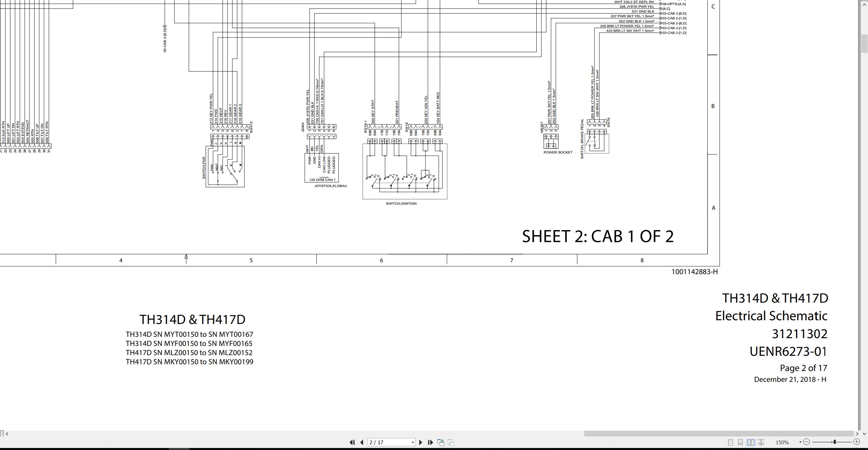Click grid row letter B
The image size is (868, 450).
(713, 106)
